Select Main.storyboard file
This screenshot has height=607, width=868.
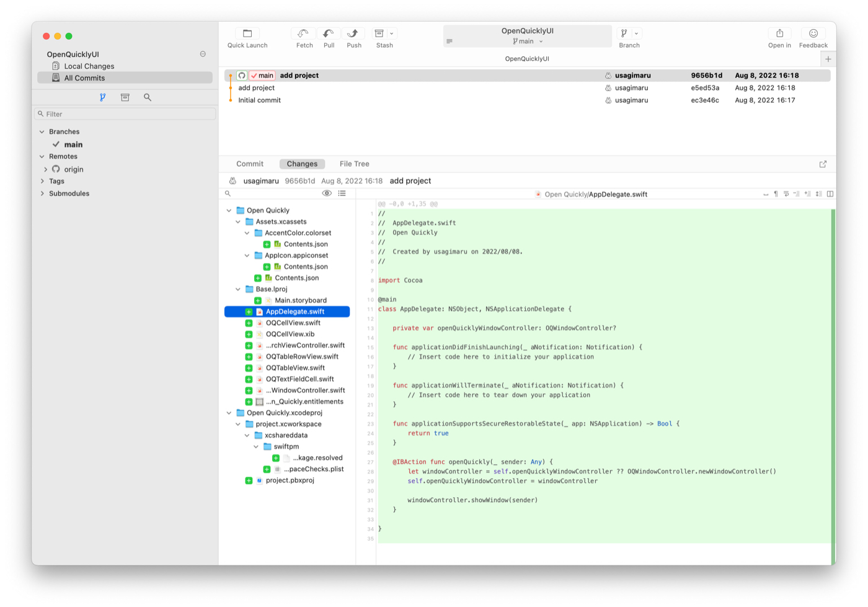[x=300, y=301]
